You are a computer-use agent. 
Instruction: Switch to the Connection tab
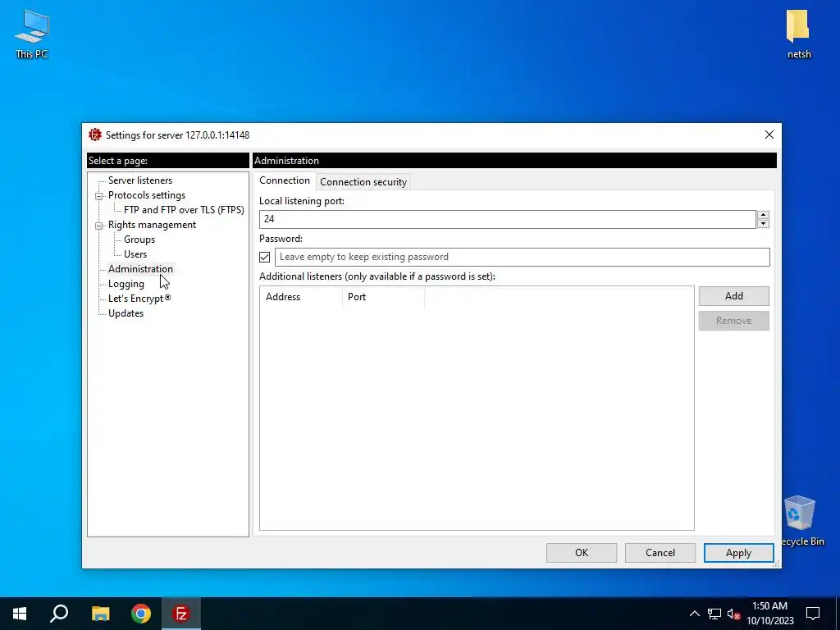[x=285, y=180]
